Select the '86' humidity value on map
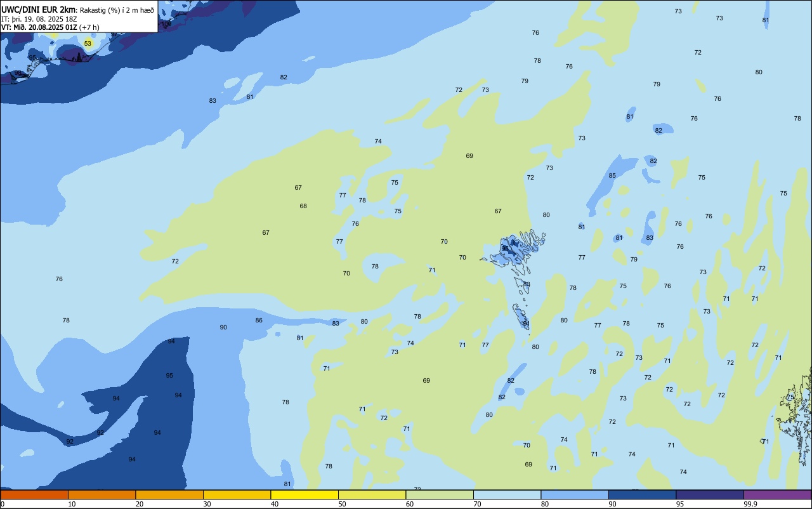Viewport: 812px width, 509px height. [259, 320]
